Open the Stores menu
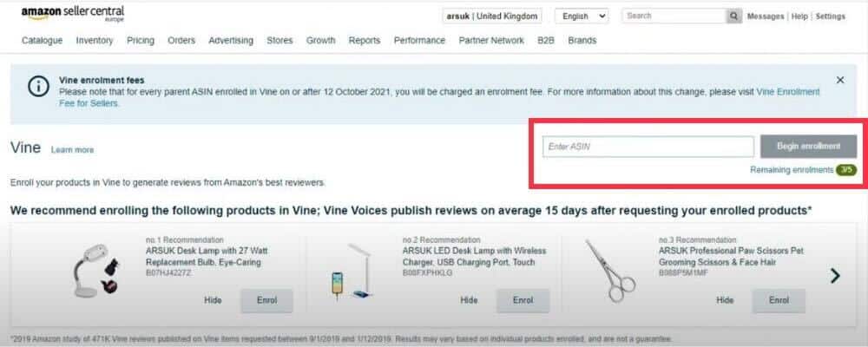 click(x=279, y=41)
